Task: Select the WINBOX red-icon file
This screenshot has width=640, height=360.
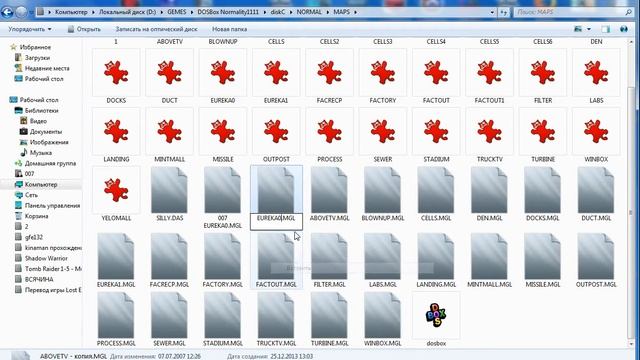Action: point(596,136)
